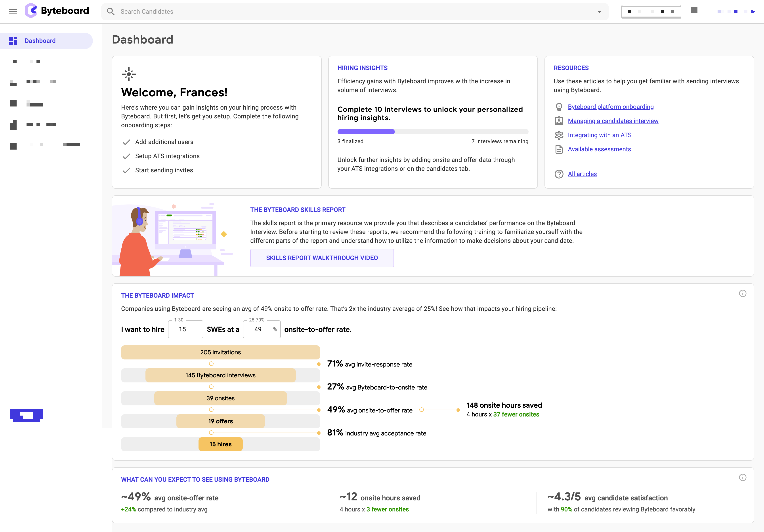
Task: Click the info icon beside Expect section
Action: (x=742, y=477)
